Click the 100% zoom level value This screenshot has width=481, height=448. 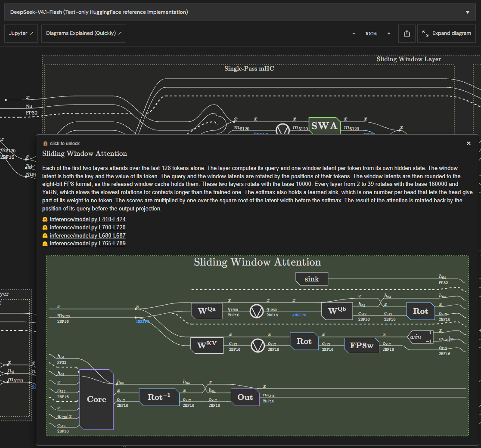(371, 34)
